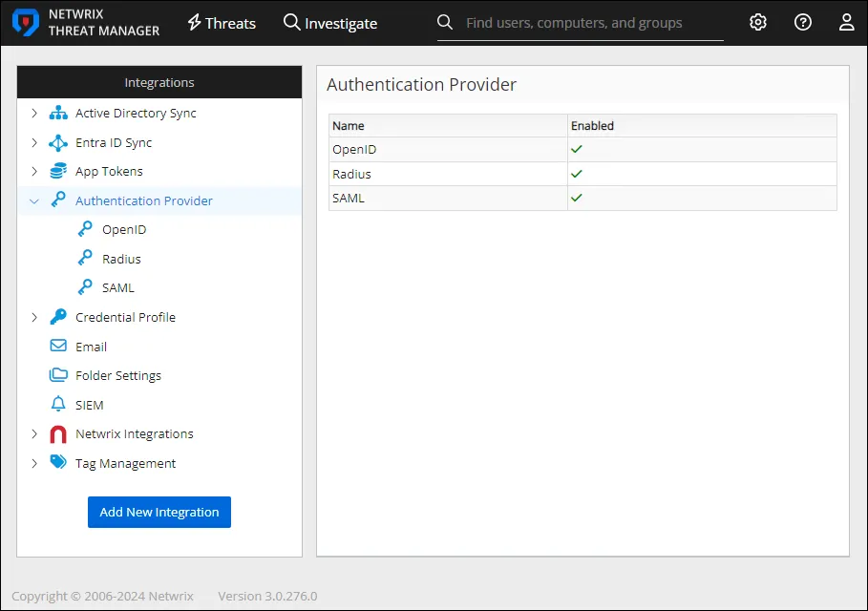Select Entra ID Sync label
Image resolution: width=868 pixels, height=611 pixels.
coord(114,142)
